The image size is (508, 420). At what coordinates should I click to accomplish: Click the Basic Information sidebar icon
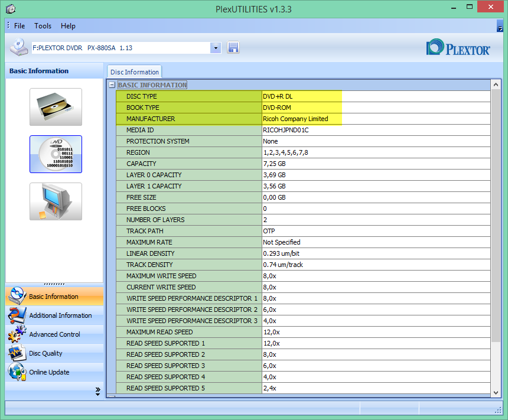coord(17,296)
